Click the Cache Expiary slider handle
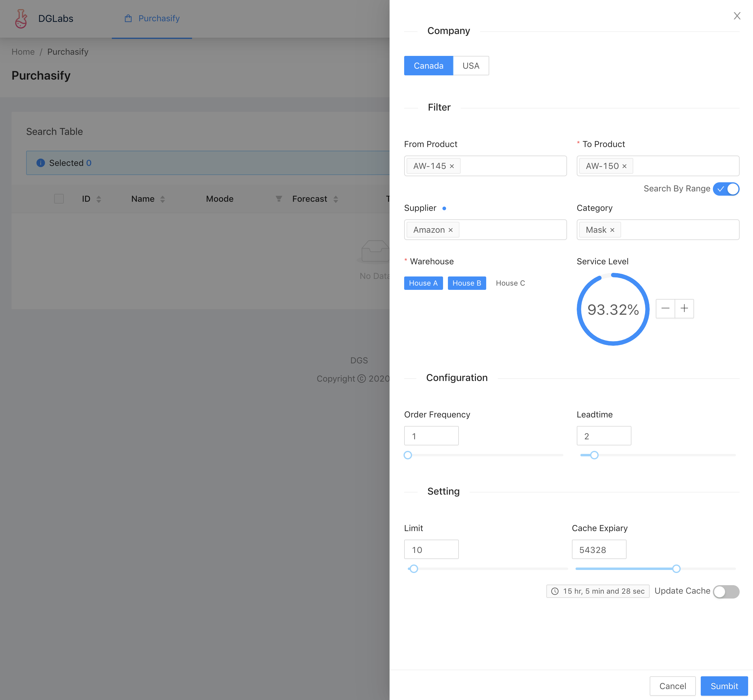The image size is (753, 700). [x=676, y=568]
